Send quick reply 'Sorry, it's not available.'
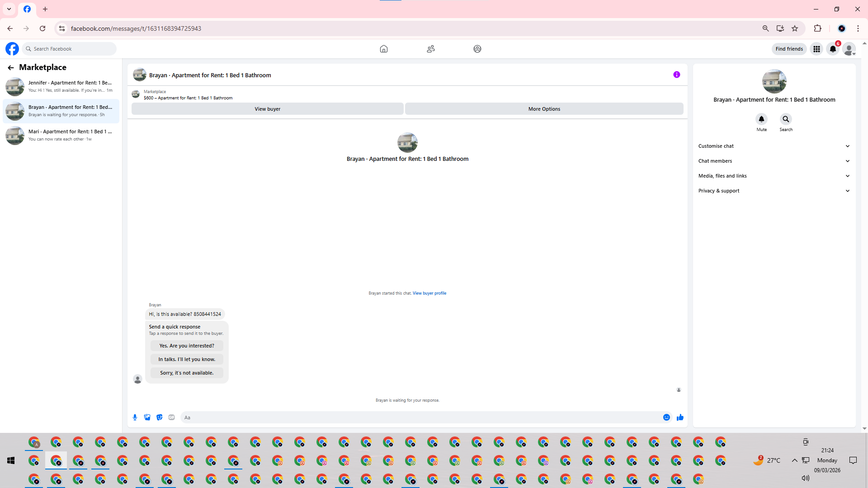The height and width of the screenshot is (488, 868). [x=187, y=373]
